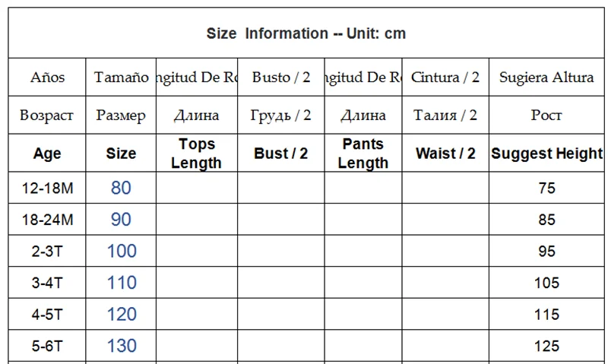608x364 pixels.
Task: Click the "5-6T" age cell
Action: [x=47, y=346]
